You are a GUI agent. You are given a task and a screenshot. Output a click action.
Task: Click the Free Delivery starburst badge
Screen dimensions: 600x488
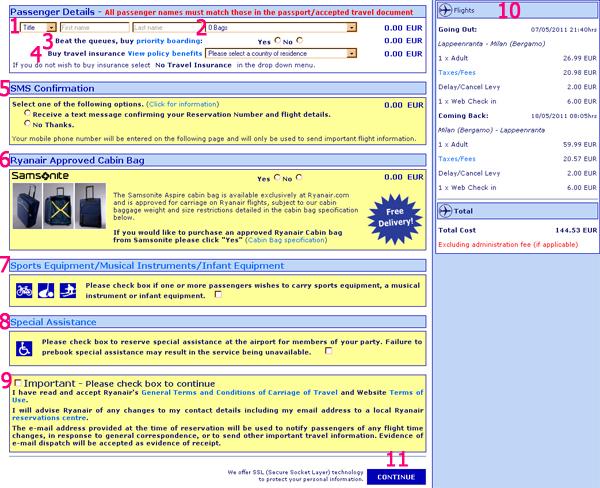point(395,219)
